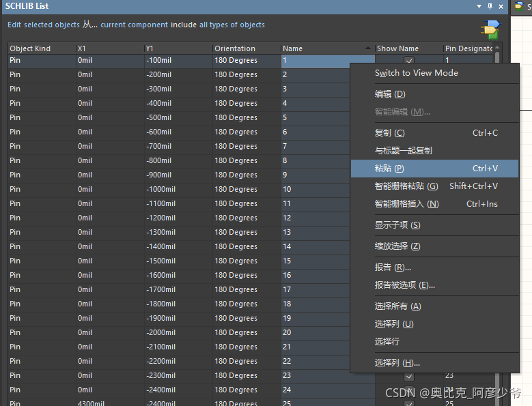Click the Pin cell in the -1800mil row

42,304
